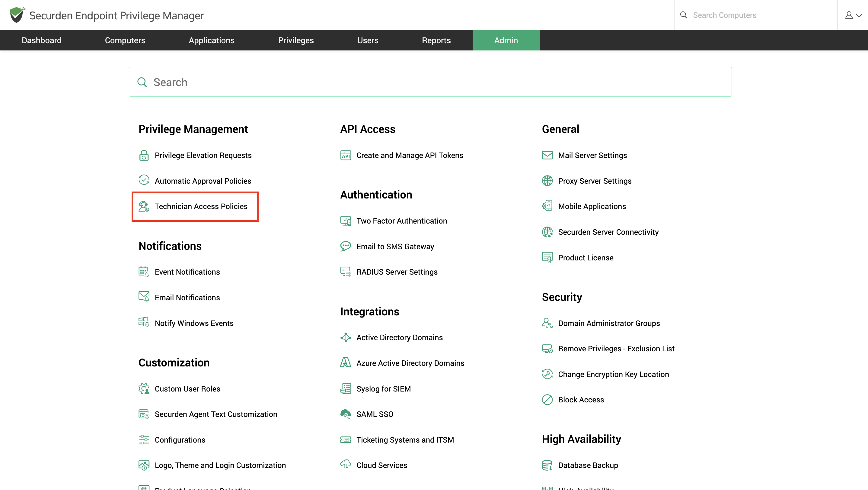The height and width of the screenshot is (490, 868).
Task: Open Mail Server Settings link
Action: point(592,155)
